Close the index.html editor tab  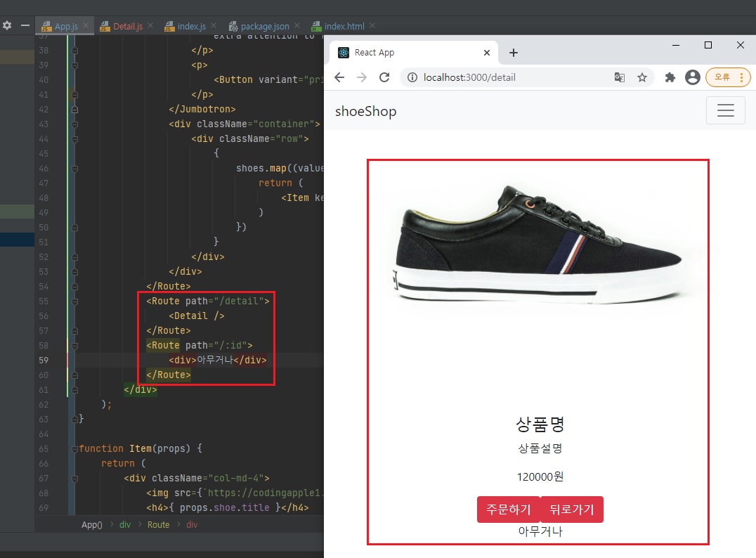(372, 25)
